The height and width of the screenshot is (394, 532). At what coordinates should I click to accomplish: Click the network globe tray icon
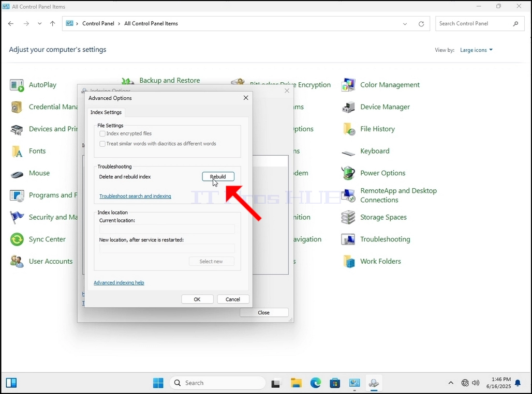point(465,383)
